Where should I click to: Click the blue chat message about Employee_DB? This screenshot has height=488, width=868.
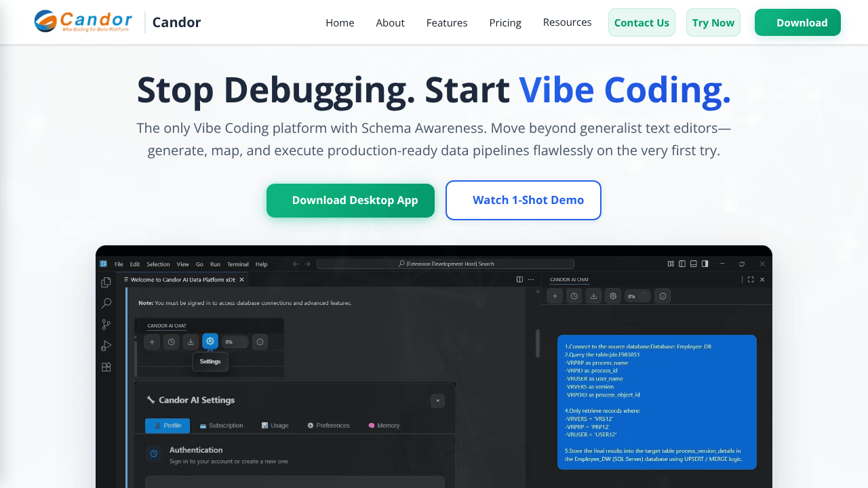coord(656,402)
